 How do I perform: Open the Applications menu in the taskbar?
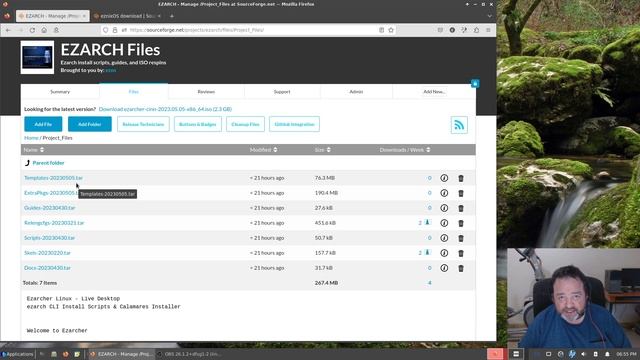[x=17, y=354]
